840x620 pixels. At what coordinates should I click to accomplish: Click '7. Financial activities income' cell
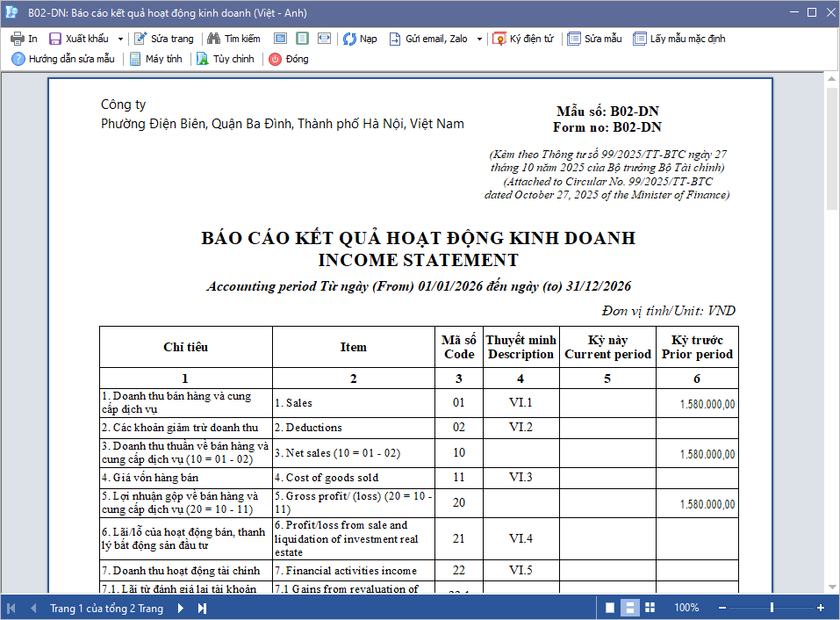coord(354,571)
